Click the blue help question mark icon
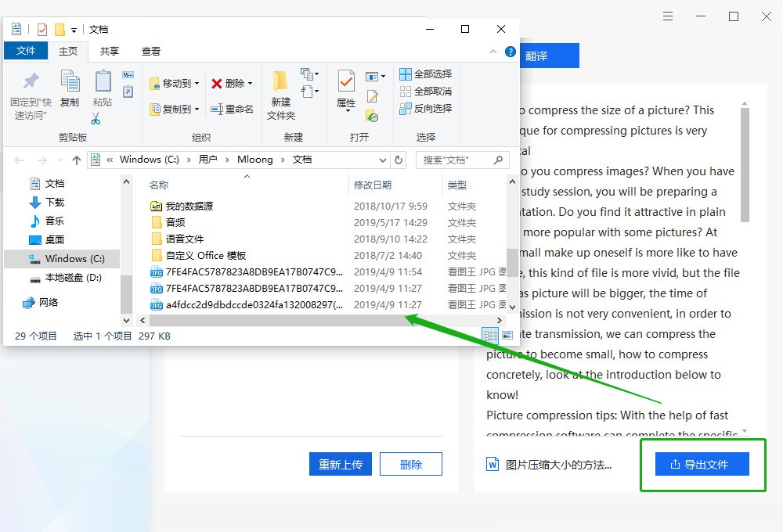 point(510,52)
